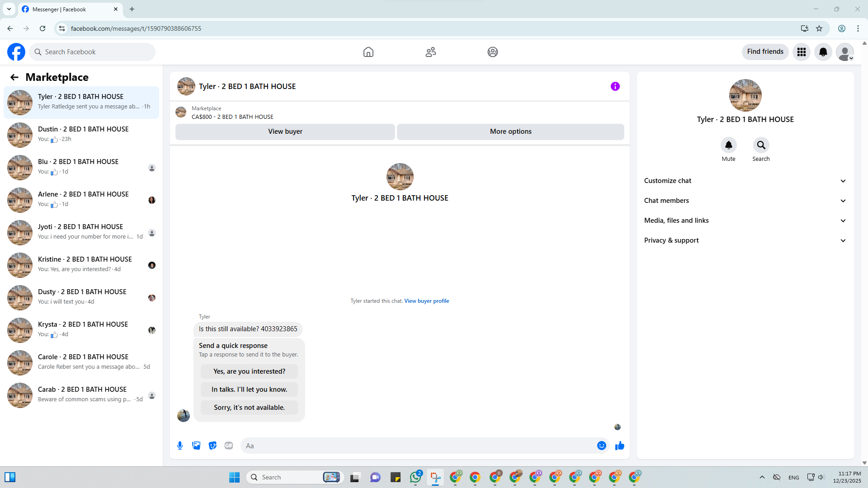Open the View buyer profile link
The image size is (868, 488).
[426, 301]
